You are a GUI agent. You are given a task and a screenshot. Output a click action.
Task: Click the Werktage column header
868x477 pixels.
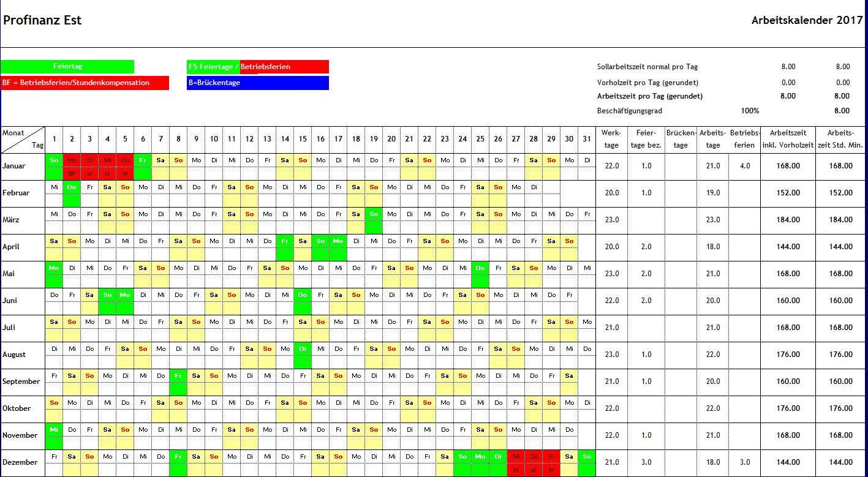[611, 139]
